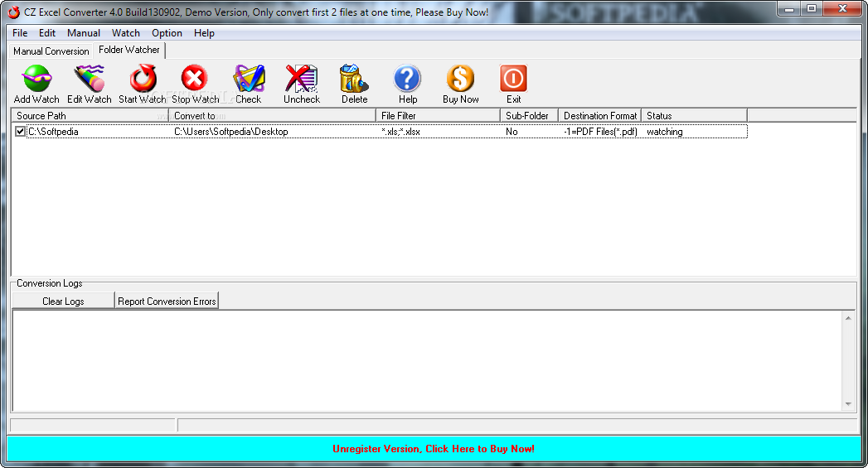Click the File Filter column header

(438, 116)
